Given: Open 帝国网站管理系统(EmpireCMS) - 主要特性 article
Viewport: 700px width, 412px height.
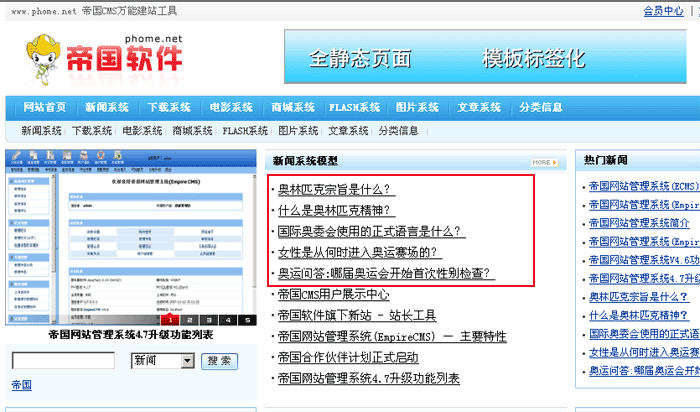Looking at the screenshot, I should 392,337.
